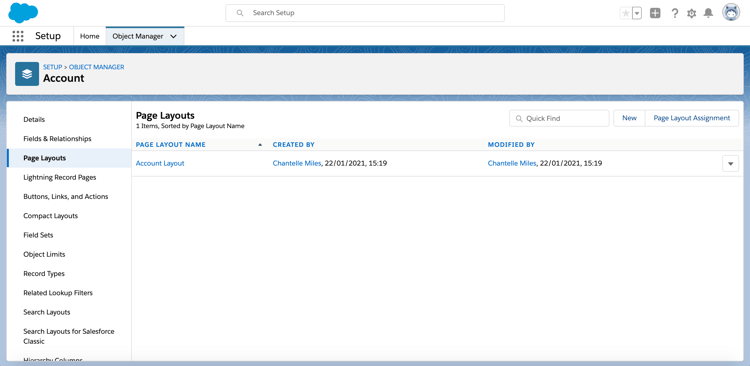
Task: Open Object Limits in the sidebar
Action: tap(44, 255)
